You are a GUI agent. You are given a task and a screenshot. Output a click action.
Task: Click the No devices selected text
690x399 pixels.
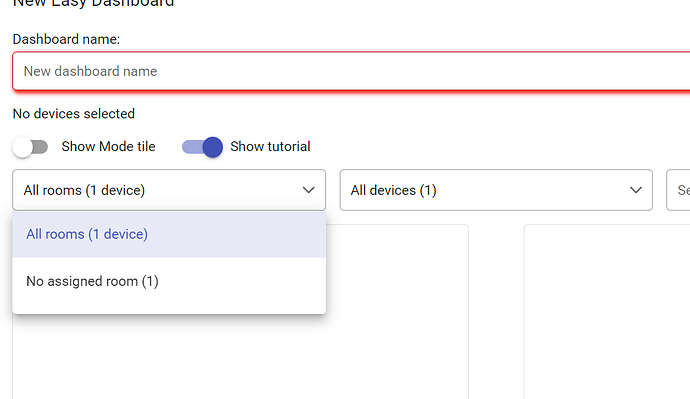[x=74, y=114]
